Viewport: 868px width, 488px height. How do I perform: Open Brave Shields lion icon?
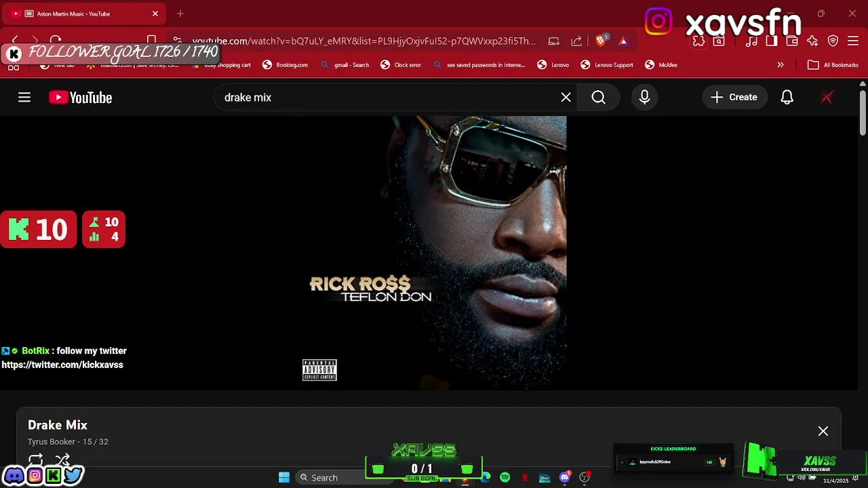coord(601,41)
